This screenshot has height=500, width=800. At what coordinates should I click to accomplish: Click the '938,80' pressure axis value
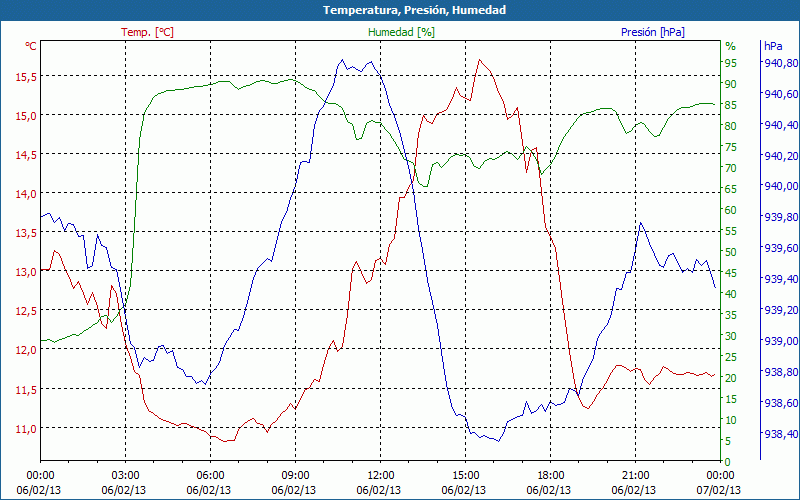tap(780, 372)
